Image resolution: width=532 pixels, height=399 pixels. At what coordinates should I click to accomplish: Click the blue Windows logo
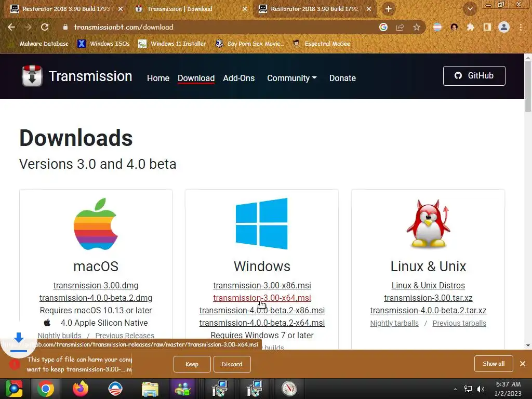[262, 223]
